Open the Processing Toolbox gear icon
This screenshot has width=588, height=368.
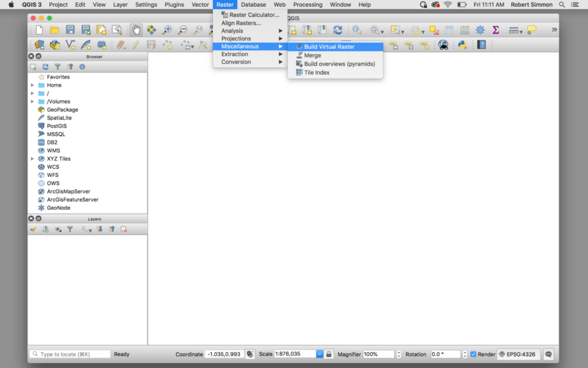coord(480,30)
